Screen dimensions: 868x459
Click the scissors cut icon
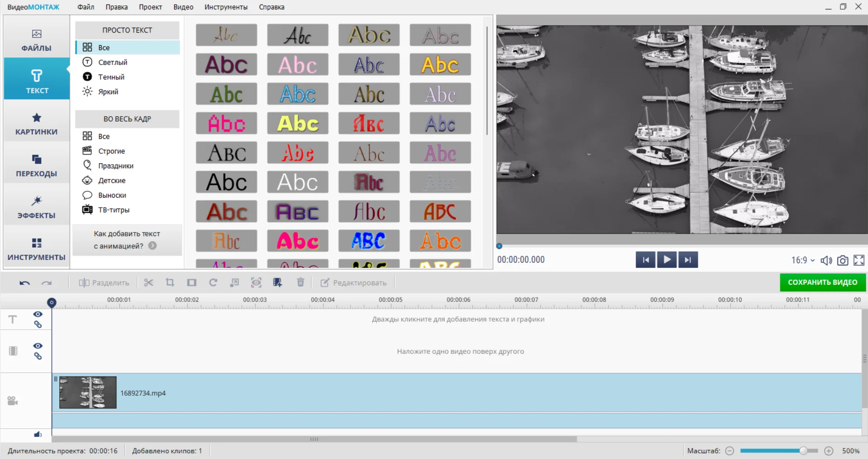click(x=148, y=283)
